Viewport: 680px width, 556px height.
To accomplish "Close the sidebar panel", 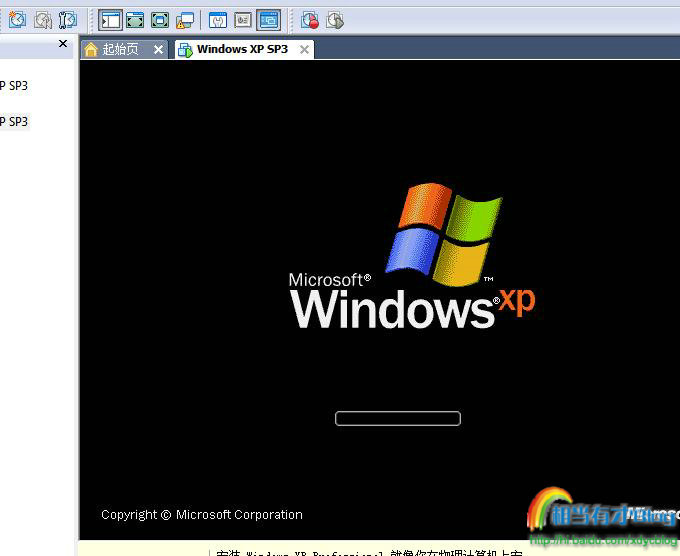I will pyautogui.click(x=63, y=43).
